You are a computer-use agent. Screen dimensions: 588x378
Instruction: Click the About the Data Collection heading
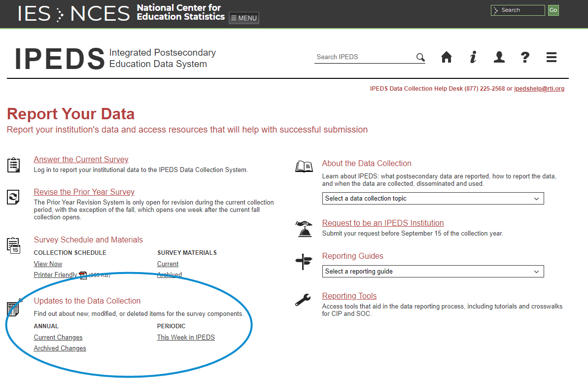coord(367,164)
